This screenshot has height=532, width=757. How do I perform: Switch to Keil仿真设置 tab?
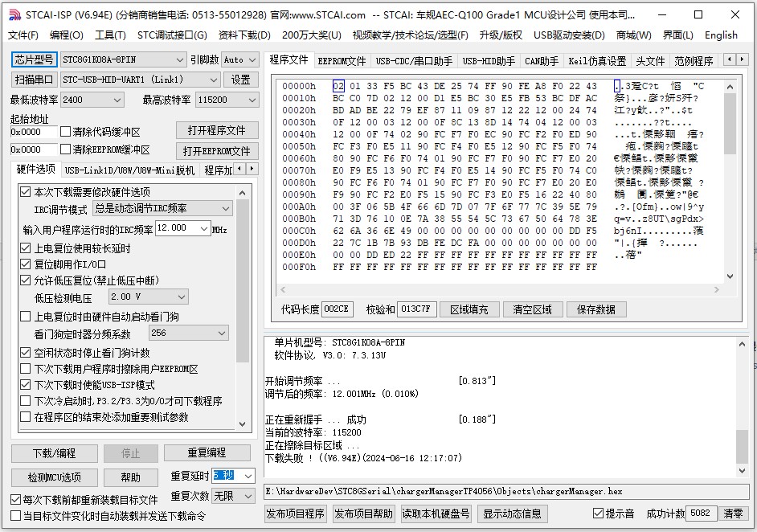coord(597,61)
